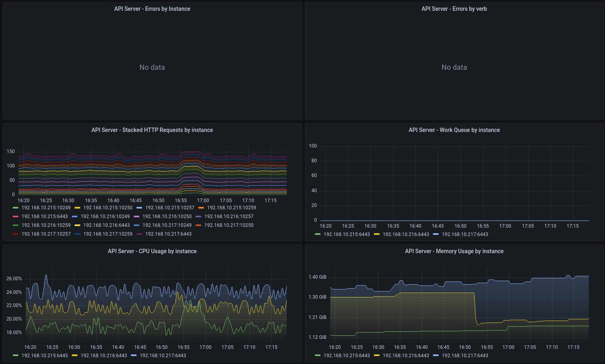Screen dimensions: 605x364
Task: Click the 100 axis label in Work Queue chart
Action: tap(313, 146)
